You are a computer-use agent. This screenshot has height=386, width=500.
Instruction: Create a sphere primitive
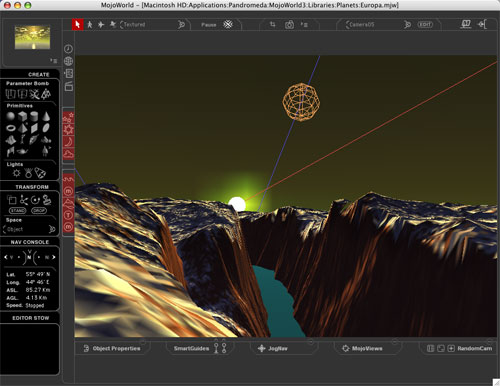11,116
